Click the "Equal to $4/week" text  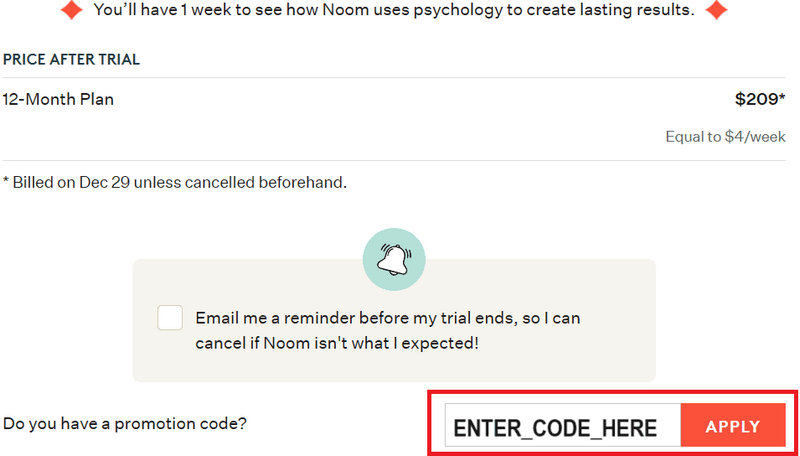point(725,137)
